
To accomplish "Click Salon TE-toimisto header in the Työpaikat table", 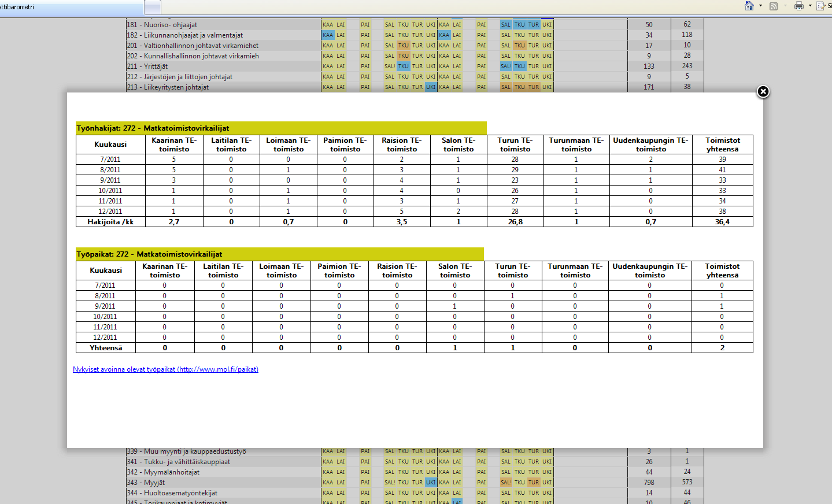I will [x=455, y=270].
